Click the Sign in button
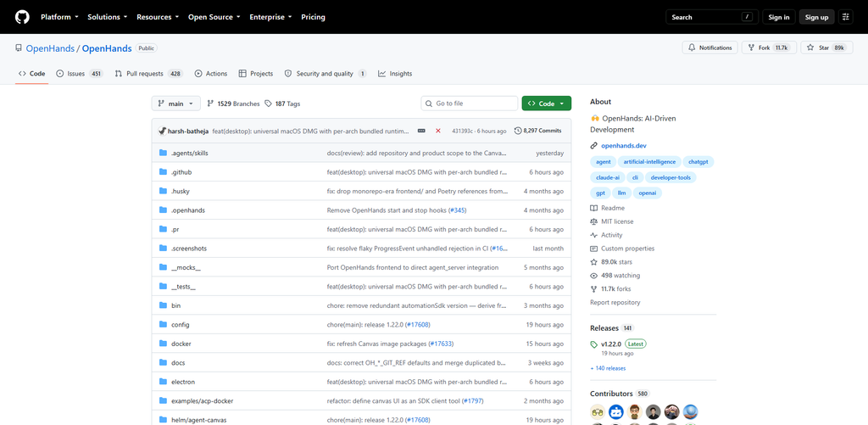Viewport: 868px width, 425px height. click(779, 17)
